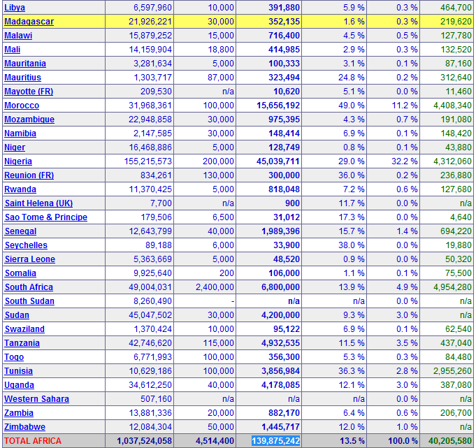
Task: Click the highlighted total 139,875,242
Action: 275,440
